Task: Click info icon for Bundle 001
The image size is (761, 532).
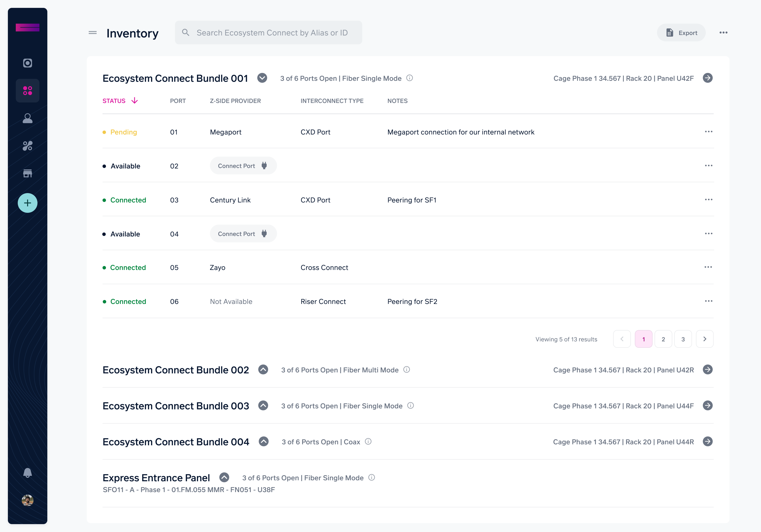Action: point(410,78)
